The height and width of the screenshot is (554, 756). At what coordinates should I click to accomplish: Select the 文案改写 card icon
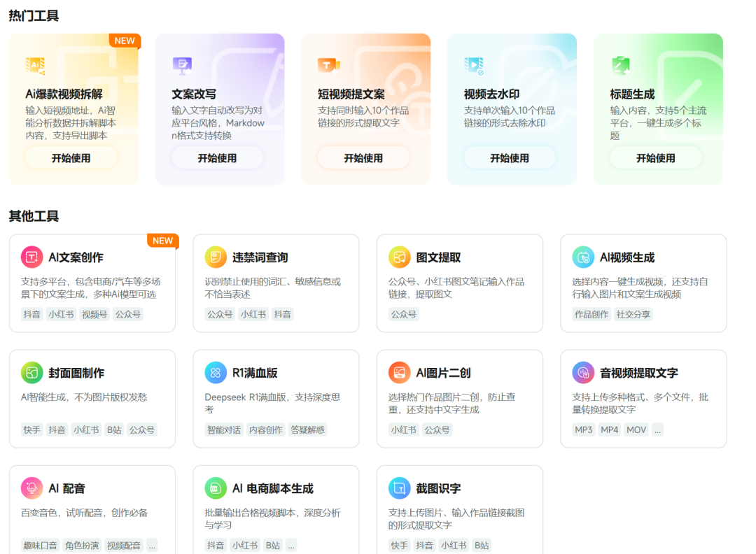[x=183, y=64]
